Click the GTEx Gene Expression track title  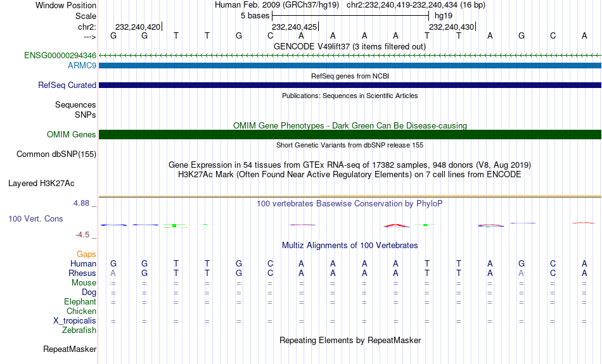(x=350, y=165)
